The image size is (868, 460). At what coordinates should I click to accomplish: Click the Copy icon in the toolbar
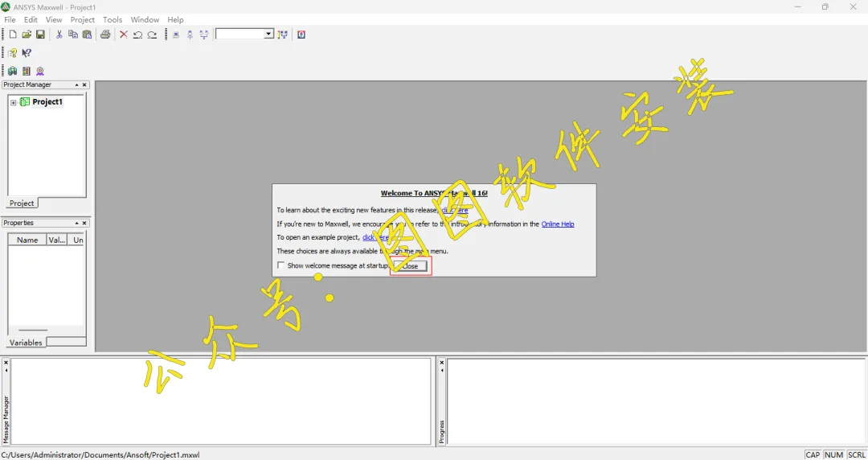[x=73, y=35]
